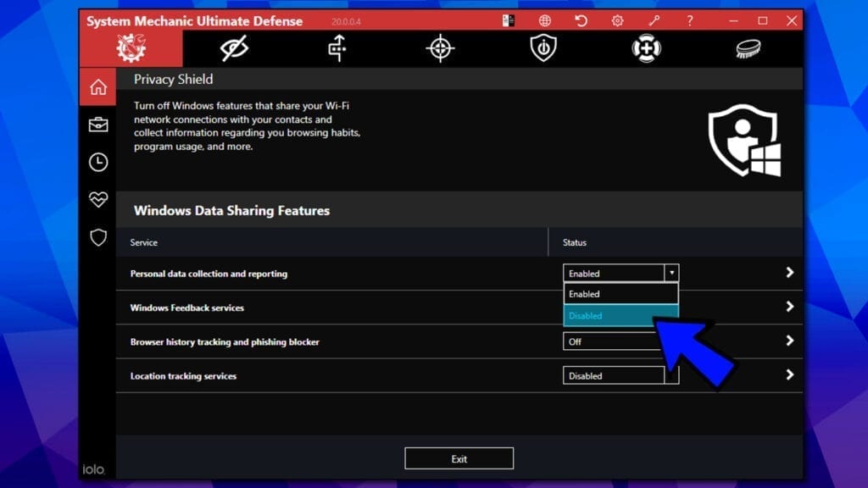This screenshot has width=868, height=488.
Task: Select 'Location tracking services' label
Action: pyautogui.click(x=183, y=376)
